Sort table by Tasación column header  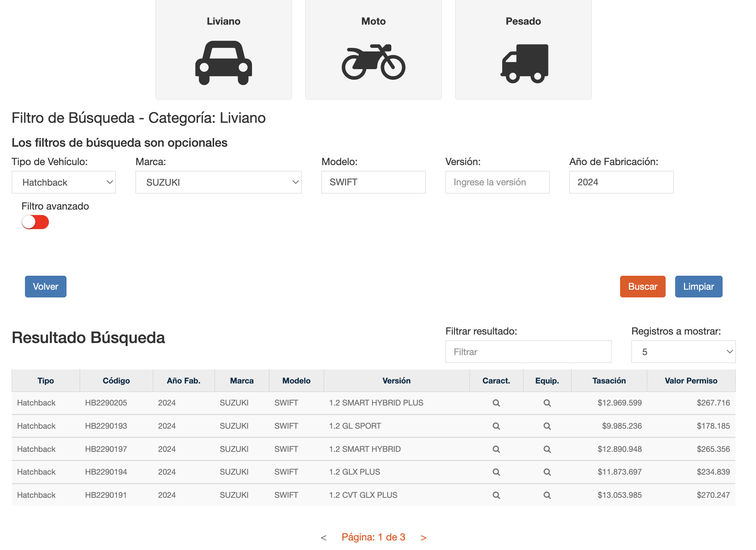[x=609, y=381]
